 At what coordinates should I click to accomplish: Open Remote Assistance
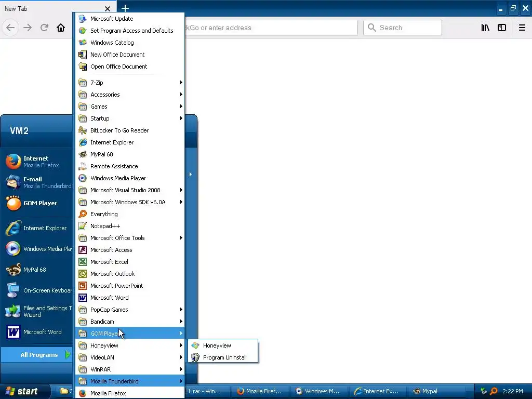point(129,166)
